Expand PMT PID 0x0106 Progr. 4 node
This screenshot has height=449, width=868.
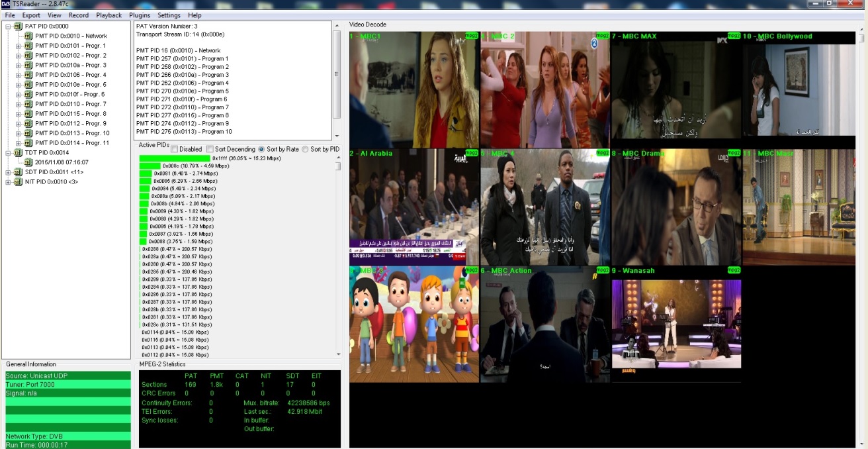(x=19, y=75)
